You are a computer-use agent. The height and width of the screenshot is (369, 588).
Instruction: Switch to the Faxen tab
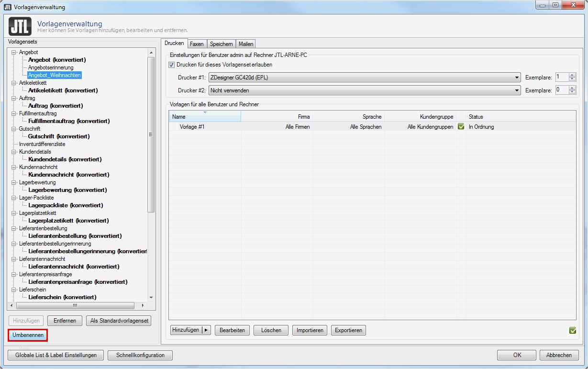[x=197, y=44]
